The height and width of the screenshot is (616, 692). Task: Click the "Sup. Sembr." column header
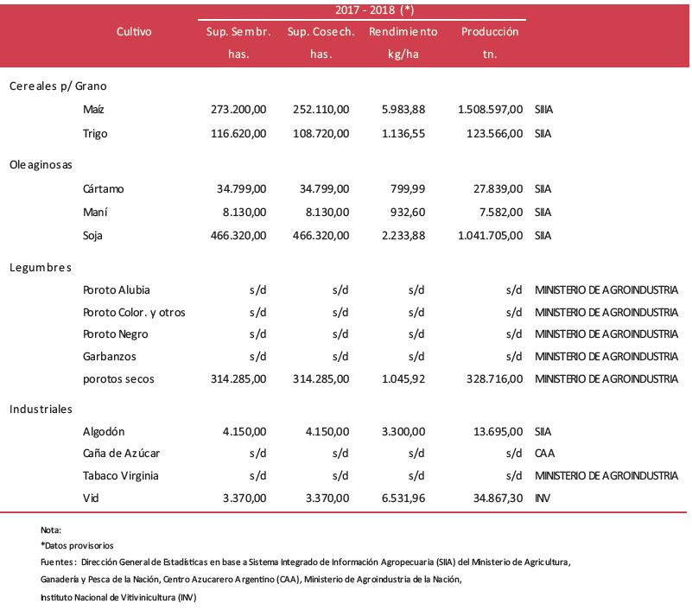point(238,32)
